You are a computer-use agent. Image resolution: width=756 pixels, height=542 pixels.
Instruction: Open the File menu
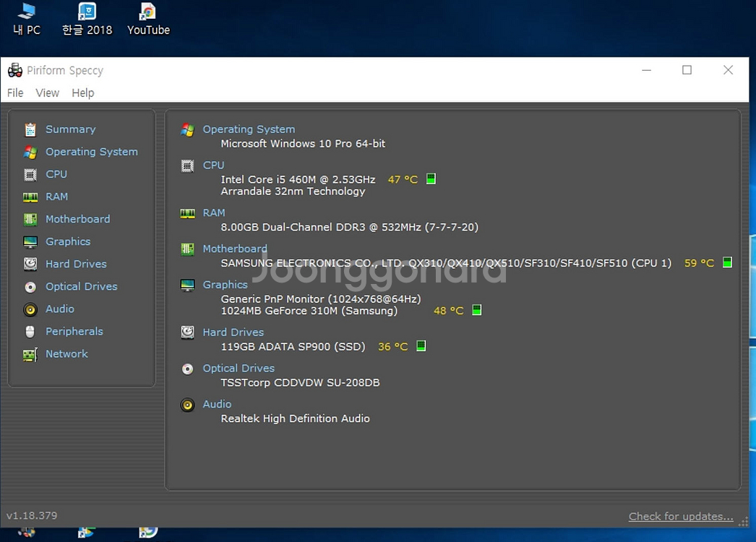15,93
